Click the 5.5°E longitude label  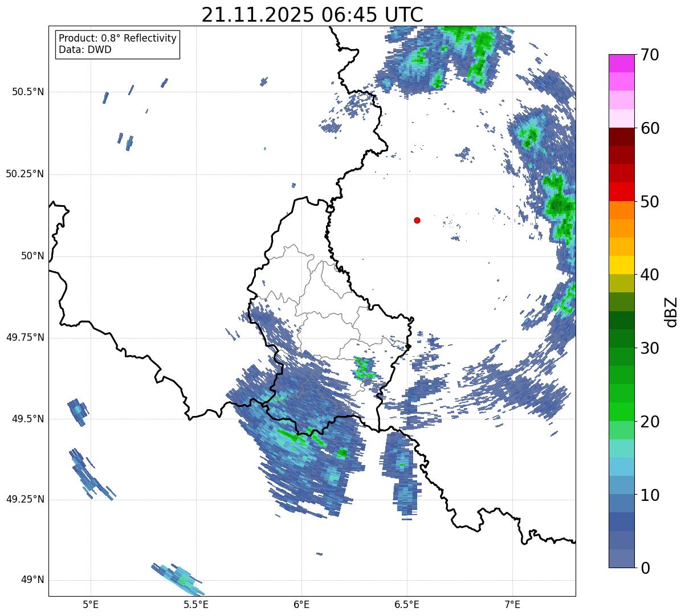click(196, 605)
